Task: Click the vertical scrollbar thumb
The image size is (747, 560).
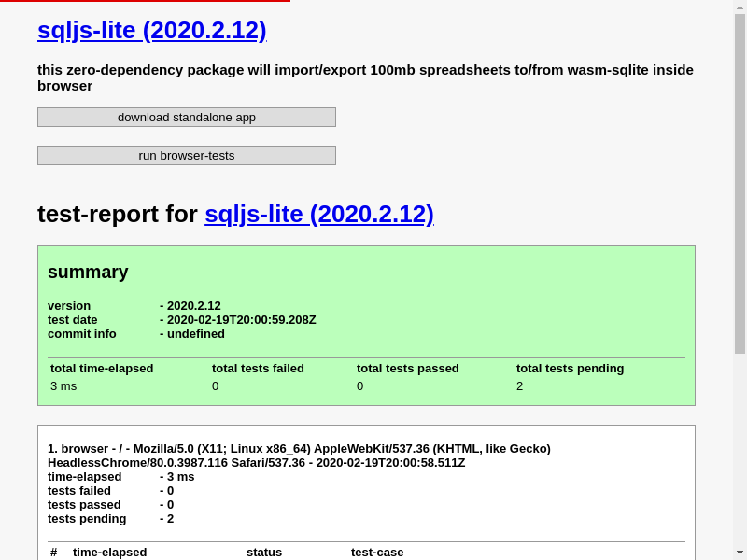Action: [x=740, y=184]
